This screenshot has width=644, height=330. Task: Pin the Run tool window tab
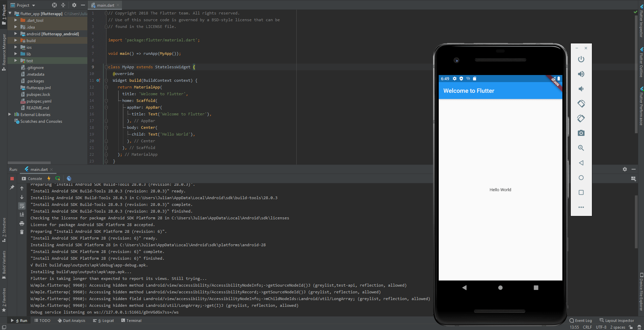(x=12, y=187)
